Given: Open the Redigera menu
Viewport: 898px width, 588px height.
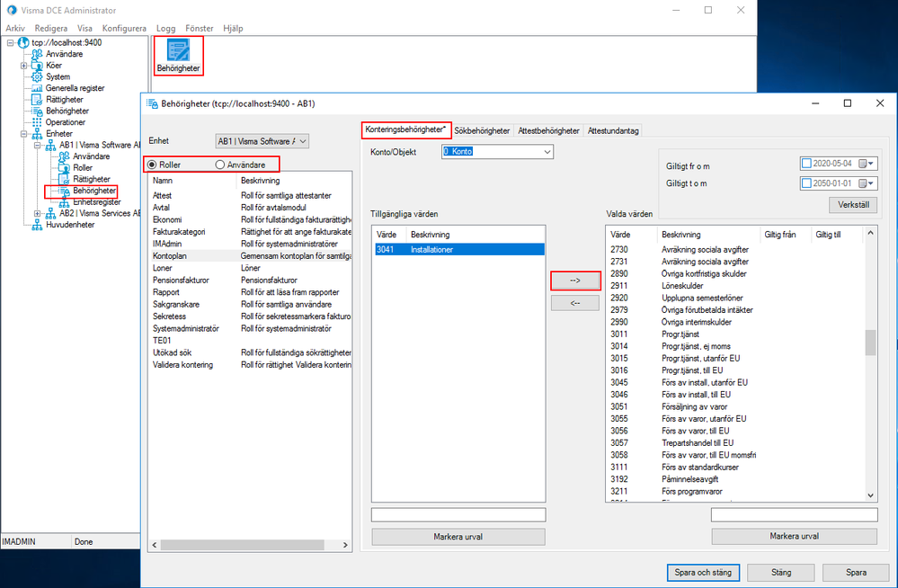Looking at the screenshot, I should (x=51, y=28).
